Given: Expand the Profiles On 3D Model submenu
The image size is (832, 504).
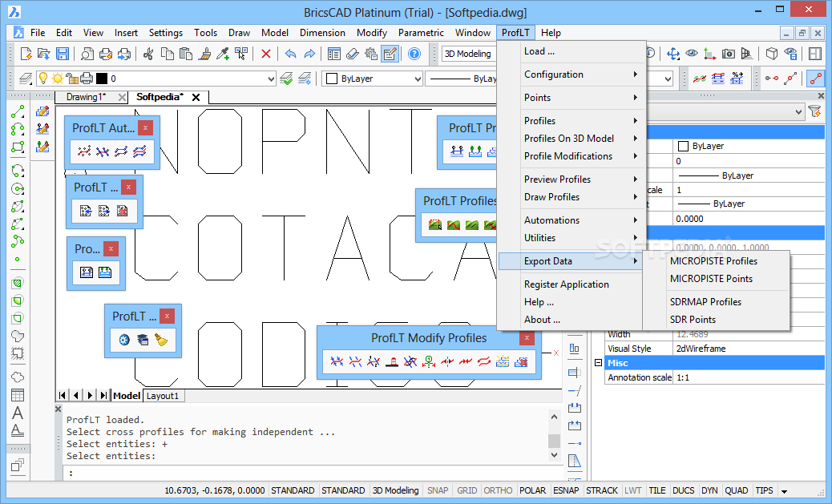Looking at the screenshot, I should point(581,139).
